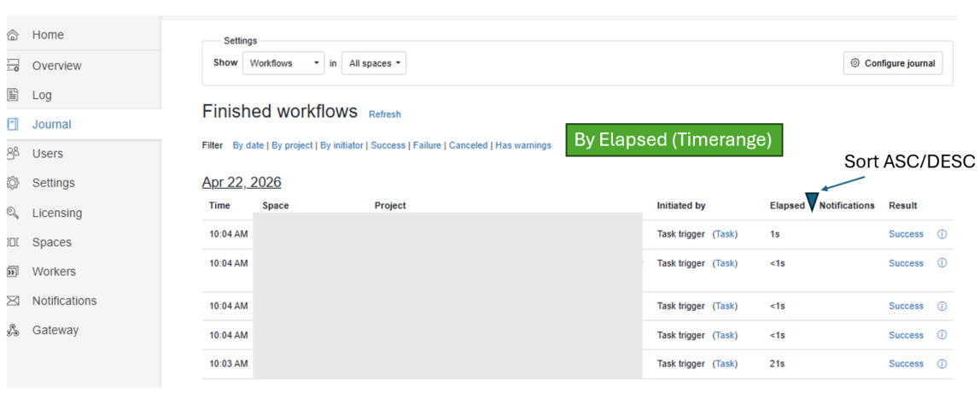Open the Workflows show dropdown
This screenshot has width=980, height=411.
[283, 63]
